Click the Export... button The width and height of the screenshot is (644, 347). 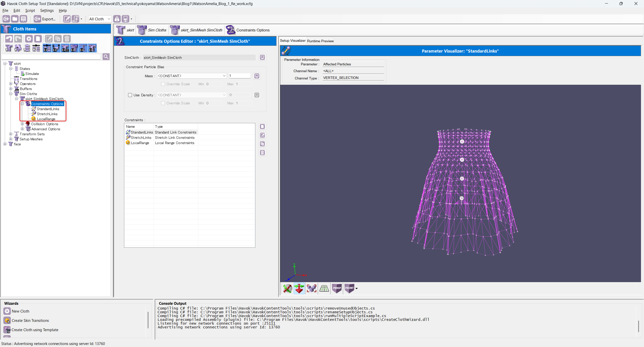(x=45, y=19)
